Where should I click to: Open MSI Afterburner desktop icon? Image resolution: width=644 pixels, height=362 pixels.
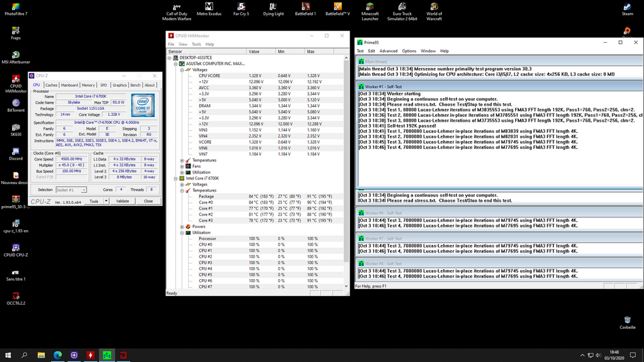tap(16, 58)
